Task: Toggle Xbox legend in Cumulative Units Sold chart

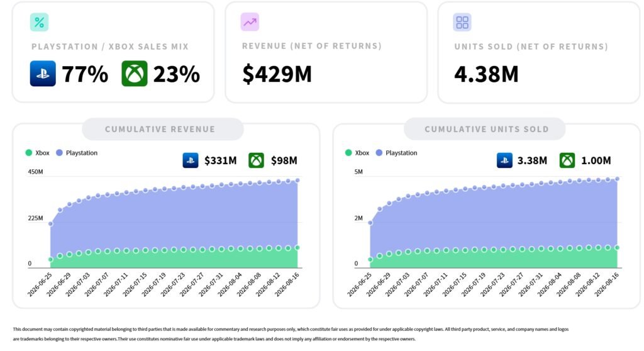Action: click(357, 153)
